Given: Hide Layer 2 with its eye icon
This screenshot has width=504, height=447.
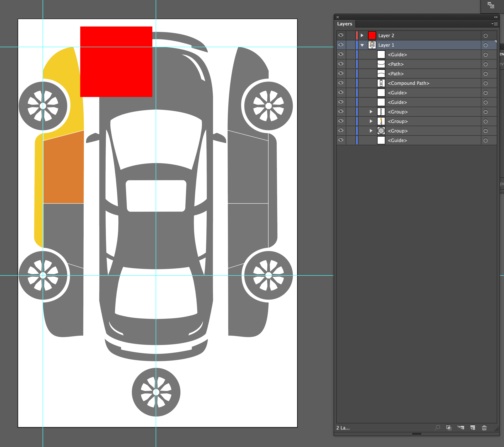Looking at the screenshot, I should [x=341, y=35].
